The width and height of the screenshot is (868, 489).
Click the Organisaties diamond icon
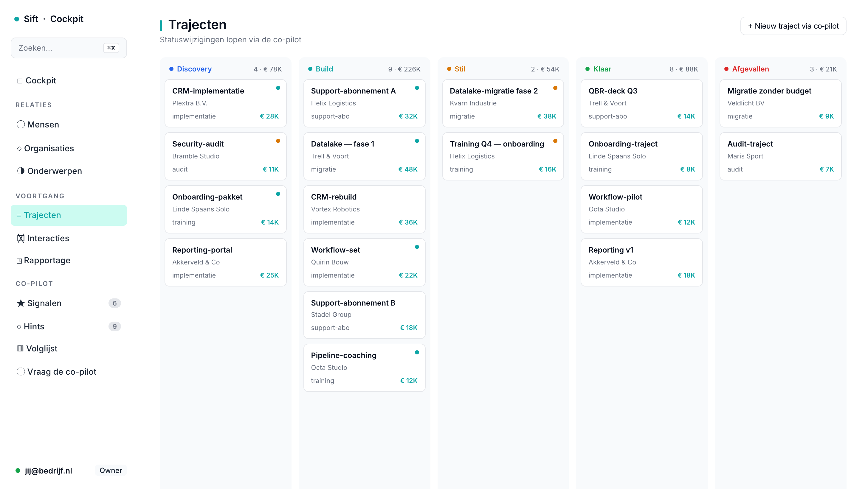[19, 148]
